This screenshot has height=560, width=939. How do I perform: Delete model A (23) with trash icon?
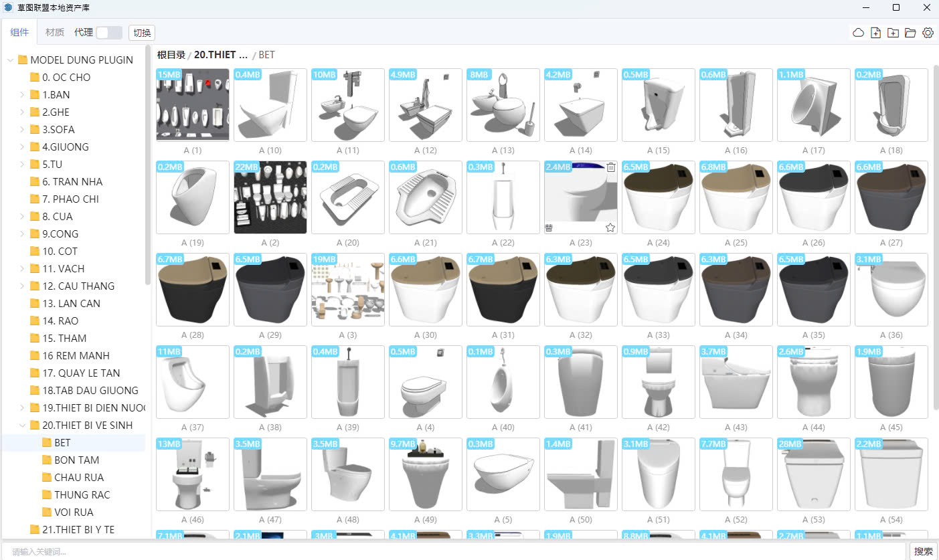(x=610, y=168)
